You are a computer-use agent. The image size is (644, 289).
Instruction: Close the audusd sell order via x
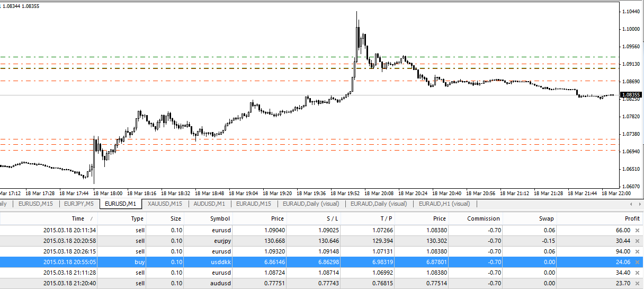[x=637, y=283]
